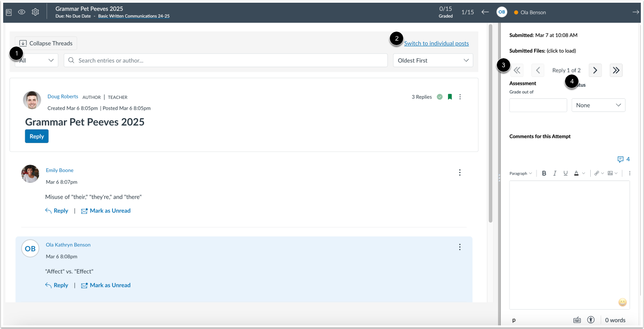Go to previous student arrow

click(485, 12)
